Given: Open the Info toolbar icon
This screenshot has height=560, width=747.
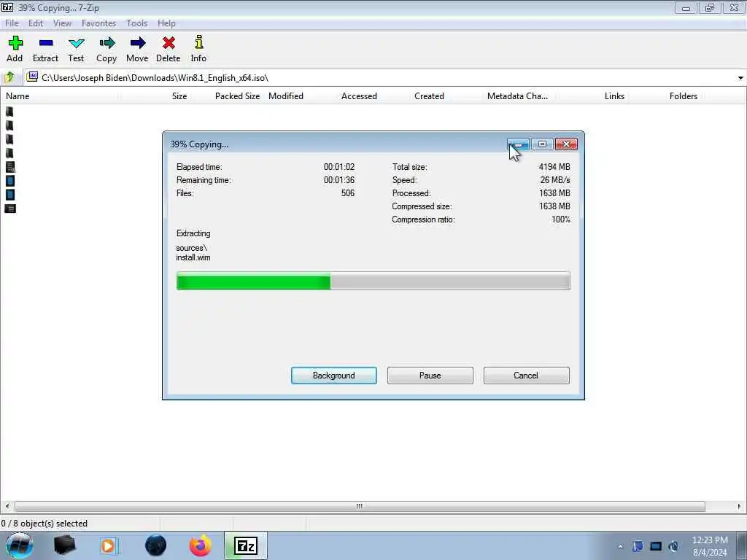Looking at the screenshot, I should [198, 42].
